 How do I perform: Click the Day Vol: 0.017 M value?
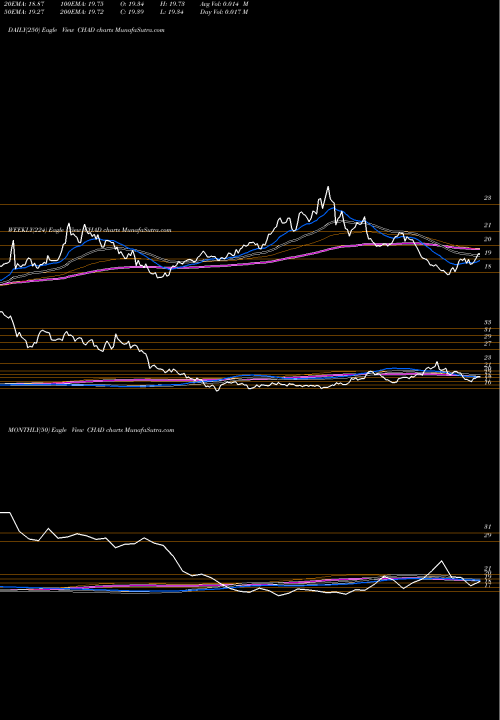pos(224,12)
